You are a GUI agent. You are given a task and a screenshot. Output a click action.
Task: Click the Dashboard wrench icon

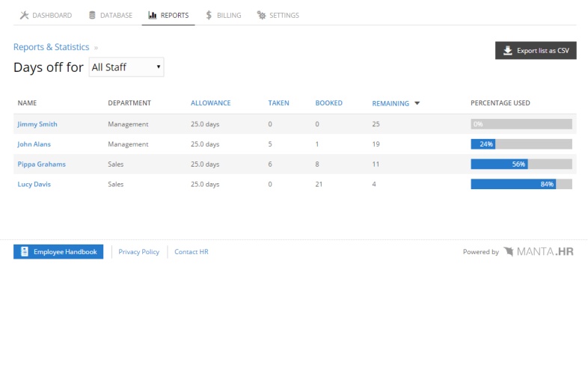coord(24,15)
